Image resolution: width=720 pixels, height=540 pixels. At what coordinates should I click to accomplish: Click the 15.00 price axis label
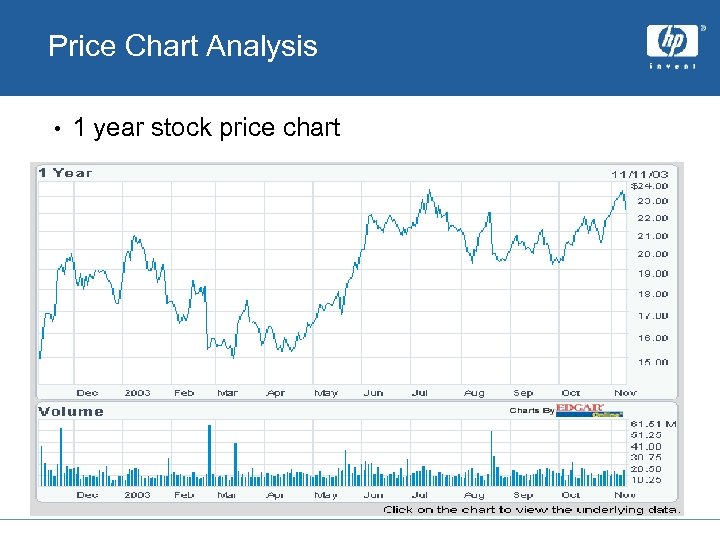653,362
